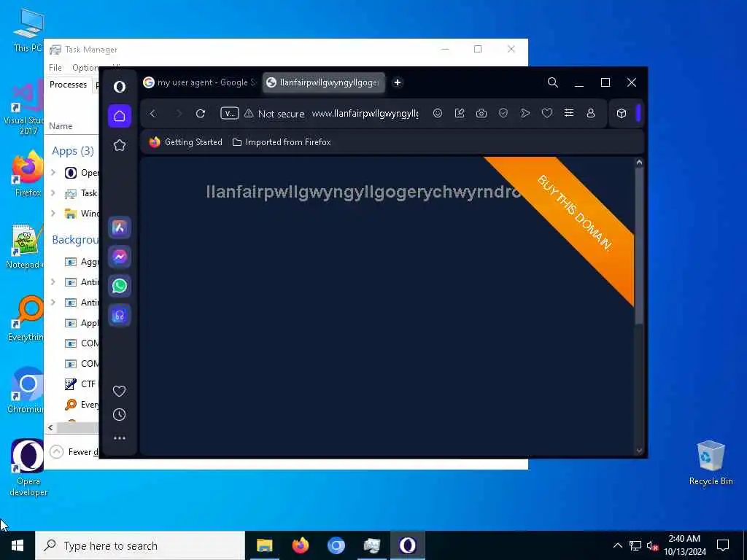Show hidden system tray icons

tap(617, 545)
